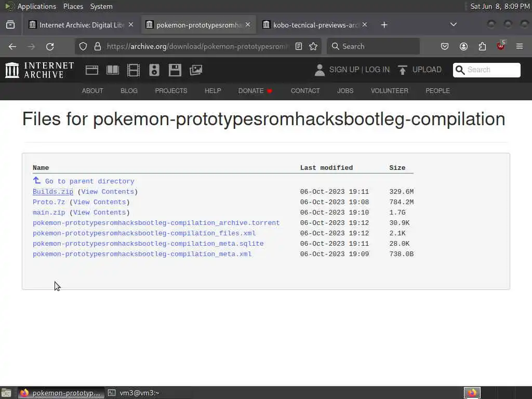The width and height of the screenshot is (532, 399).
Task: Click the padlock site security icon
Action: tap(98, 46)
